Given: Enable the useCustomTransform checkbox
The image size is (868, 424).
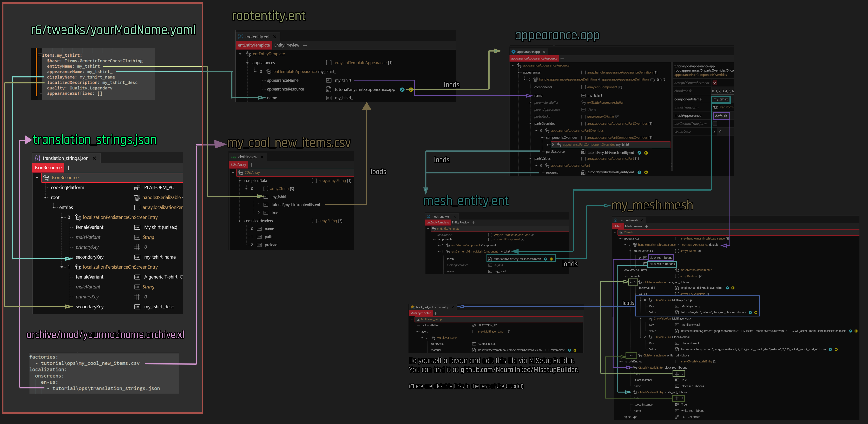Looking at the screenshot, I should pos(715,124).
